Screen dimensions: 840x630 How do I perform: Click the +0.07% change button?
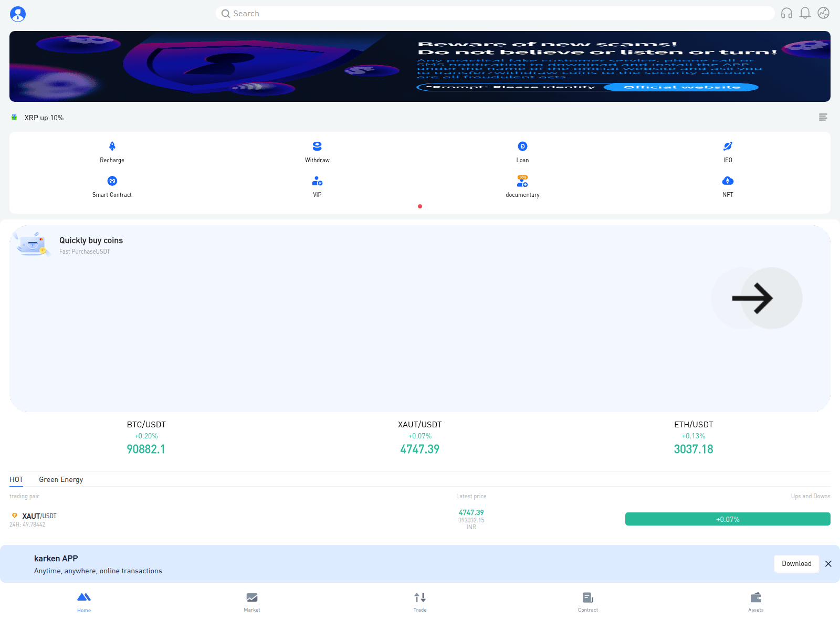(x=728, y=519)
